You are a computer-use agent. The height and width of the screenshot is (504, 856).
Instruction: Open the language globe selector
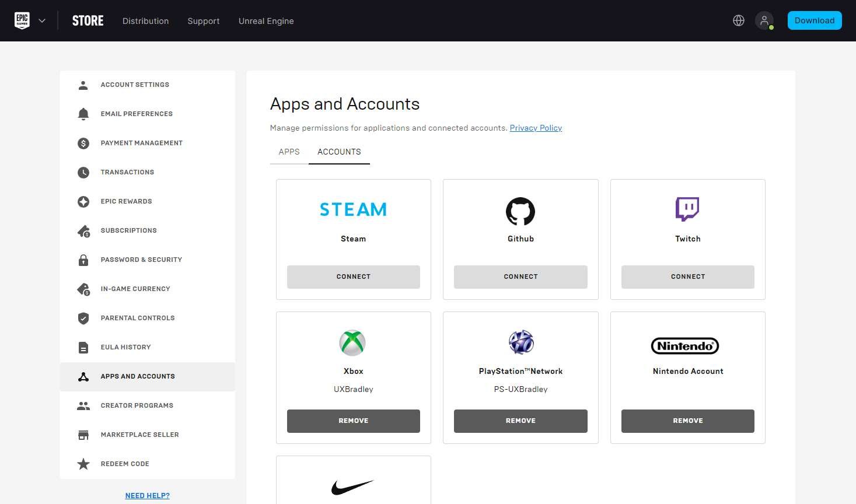739,20
